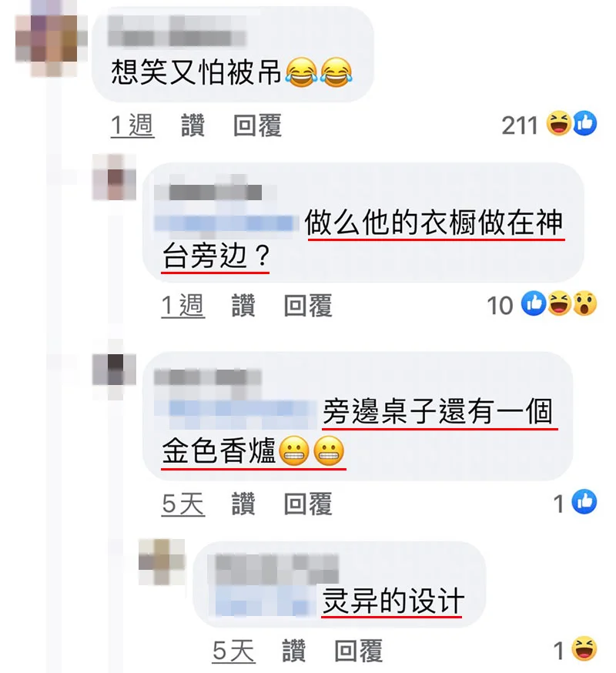Open avatar of 金色香爐 commenter
This screenshot has height=673, width=616.
[x=114, y=370]
